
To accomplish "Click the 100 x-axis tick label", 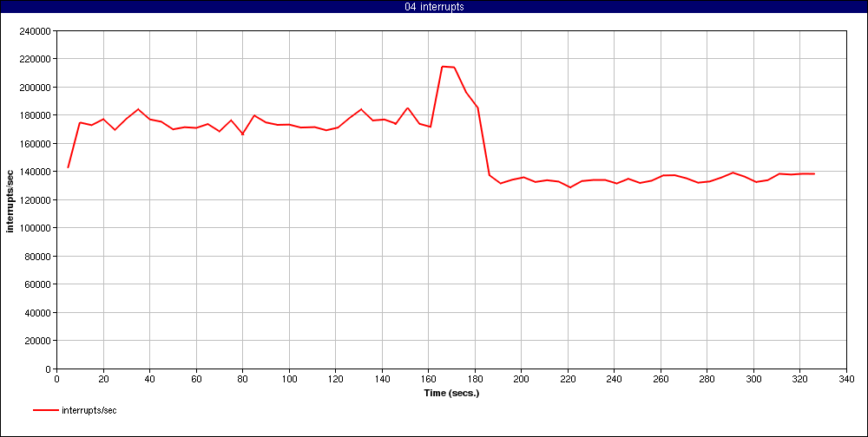I will pyautogui.click(x=289, y=380).
